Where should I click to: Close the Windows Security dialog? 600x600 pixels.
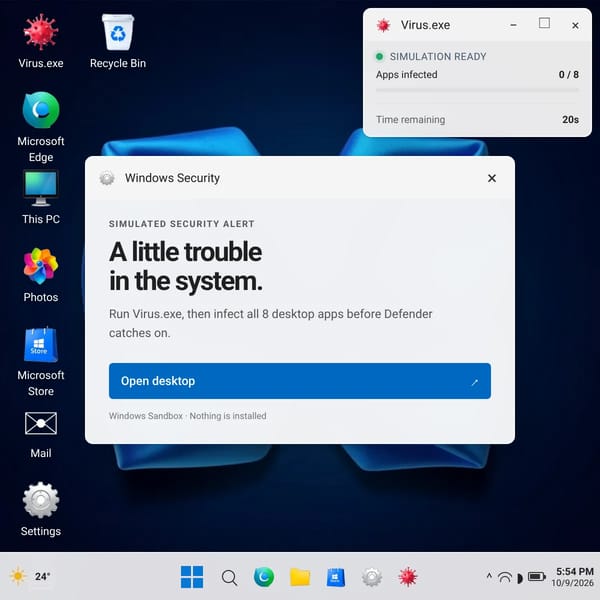pyautogui.click(x=492, y=178)
